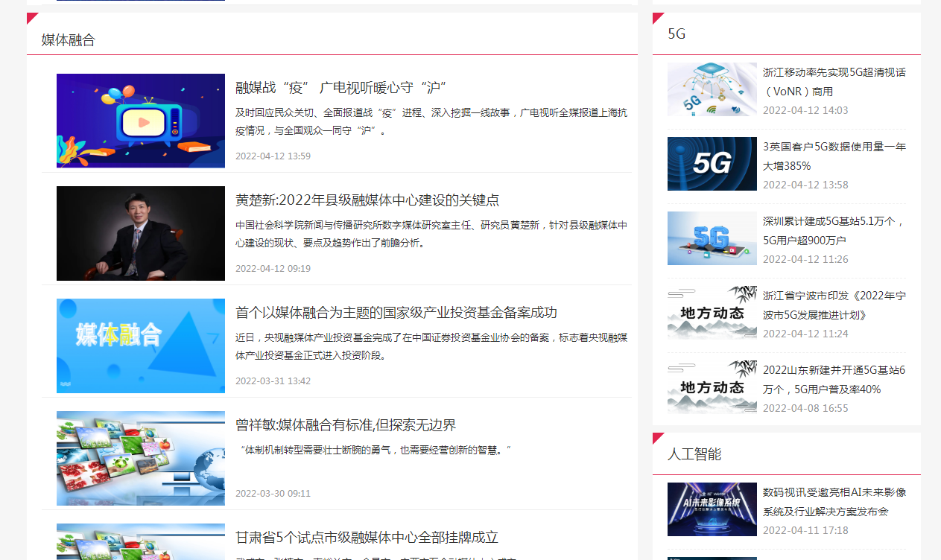941x560 pixels.
Task: Click the date 2022-04-08 16:55
Action: (x=805, y=408)
